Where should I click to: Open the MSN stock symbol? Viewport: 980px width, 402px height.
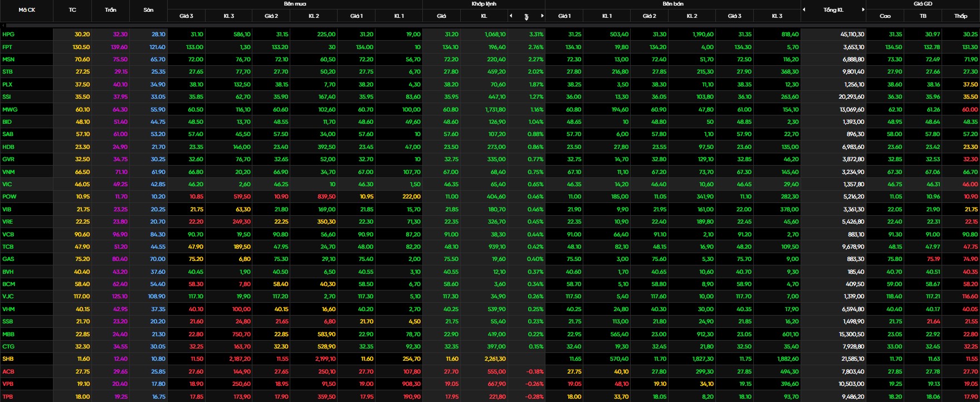[x=8, y=59]
